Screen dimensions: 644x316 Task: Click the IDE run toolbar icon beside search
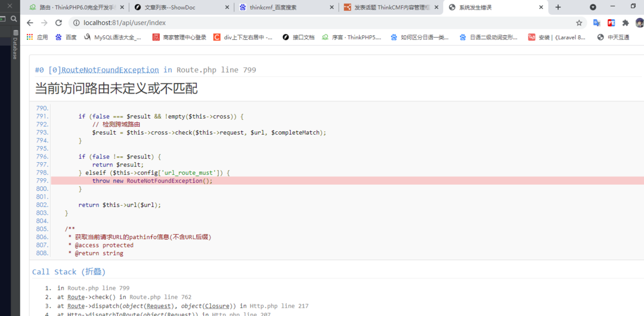2,18
